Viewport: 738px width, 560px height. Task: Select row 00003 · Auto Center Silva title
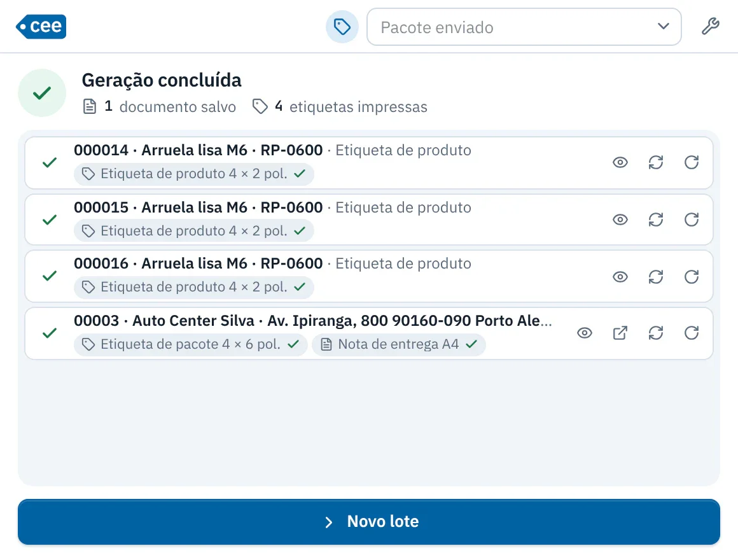[313, 321]
